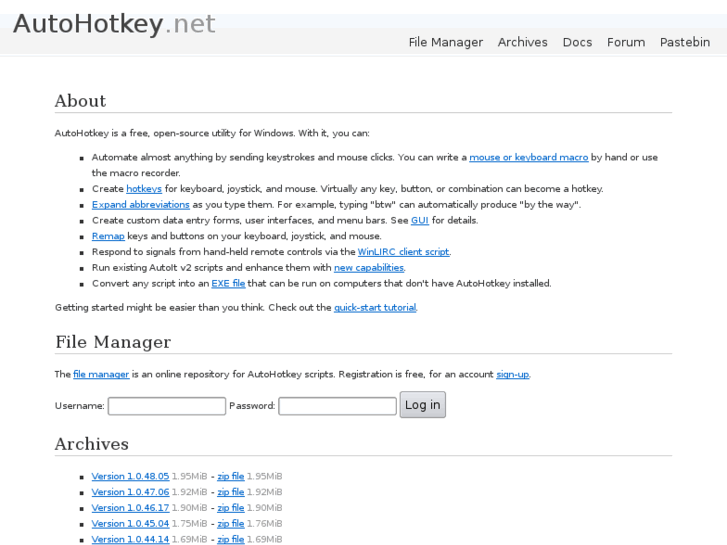The image size is (727, 545).
Task: Download zip file for version 1.0.48.05
Action: coord(231,476)
